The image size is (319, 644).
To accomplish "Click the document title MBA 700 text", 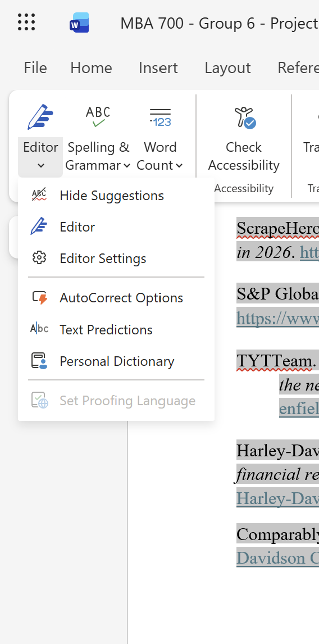I will (x=152, y=24).
